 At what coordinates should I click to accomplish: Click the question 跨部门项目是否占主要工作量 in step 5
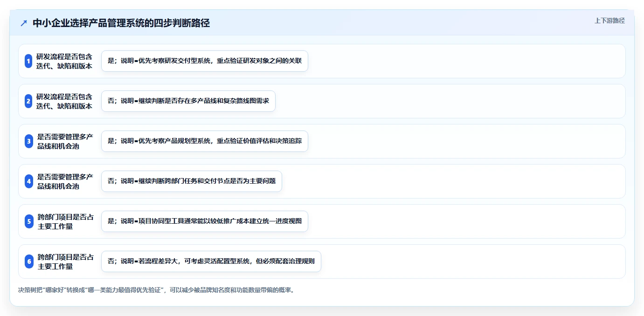(66, 221)
